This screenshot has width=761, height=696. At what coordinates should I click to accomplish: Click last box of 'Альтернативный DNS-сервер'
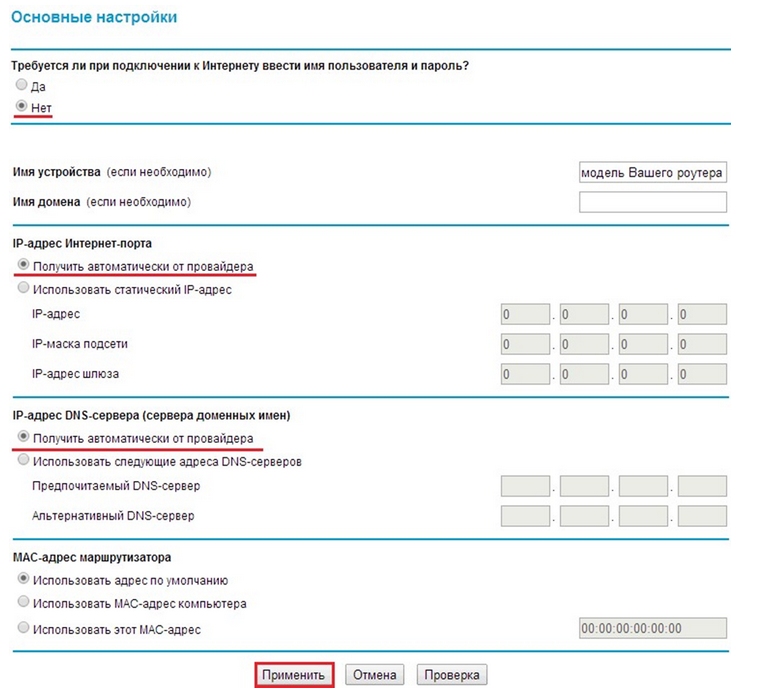[x=702, y=516]
